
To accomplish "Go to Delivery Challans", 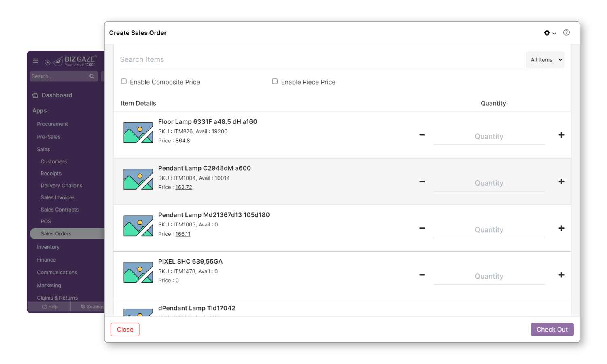I will click(x=61, y=186).
